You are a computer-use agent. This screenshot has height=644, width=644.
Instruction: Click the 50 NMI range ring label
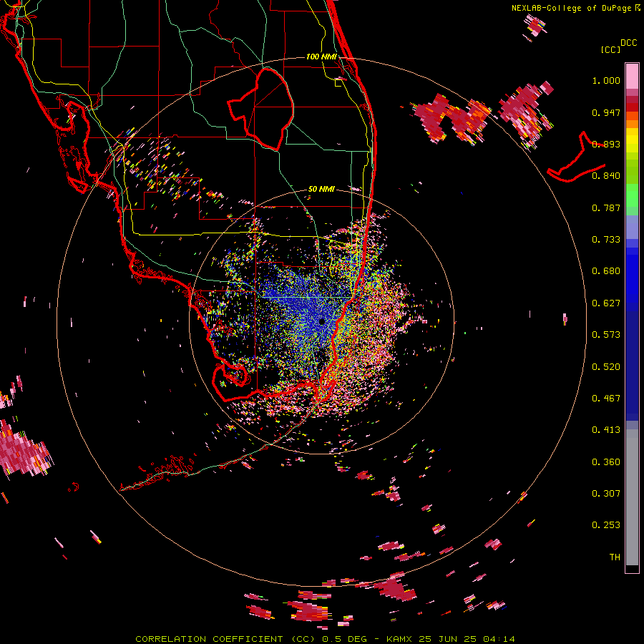(x=321, y=190)
